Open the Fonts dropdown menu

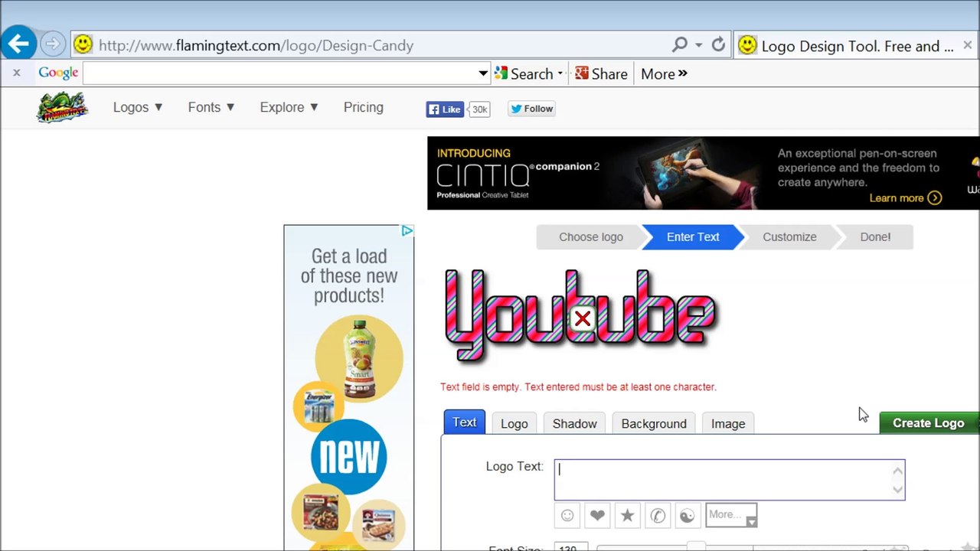click(211, 108)
